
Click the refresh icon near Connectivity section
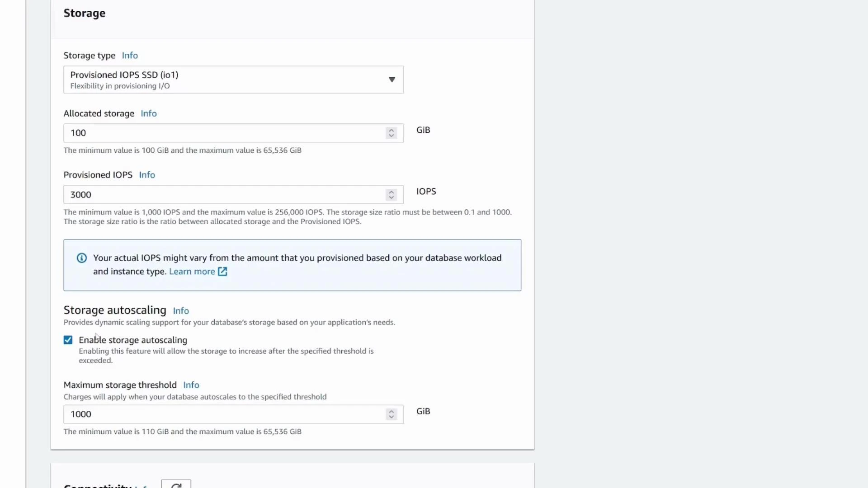tap(176, 485)
